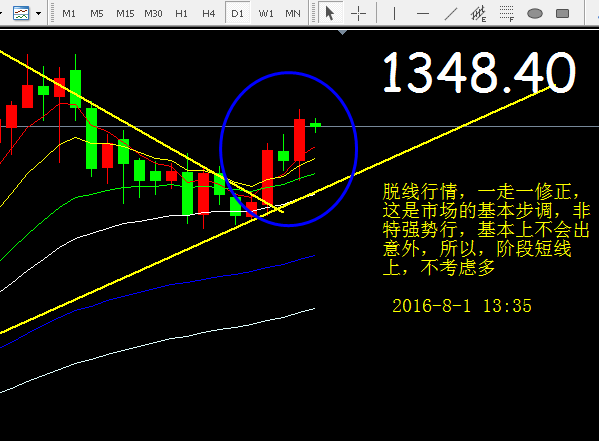Switch to M1 timeframe
Viewport: 599px width, 441px height.
[x=69, y=13]
